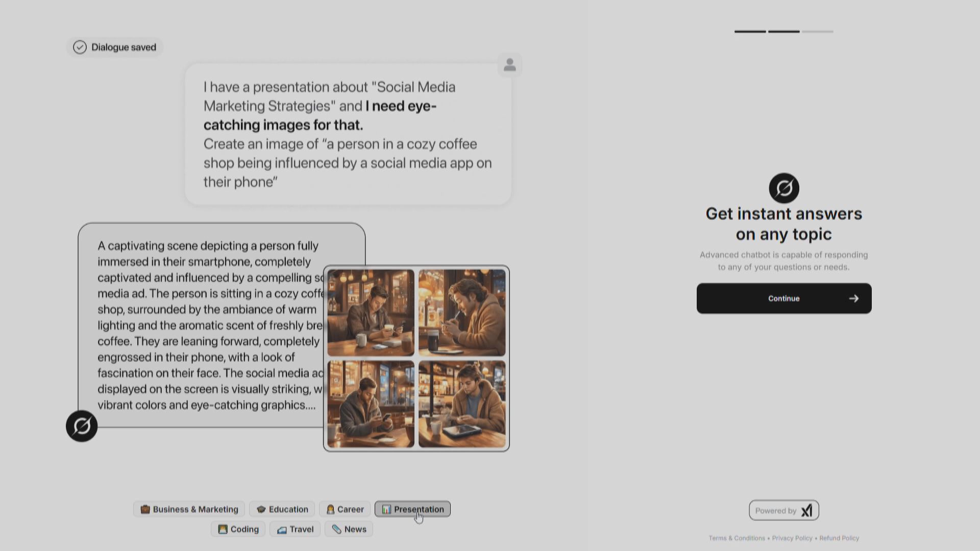
Task: Click the user avatar icon
Action: [509, 65]
